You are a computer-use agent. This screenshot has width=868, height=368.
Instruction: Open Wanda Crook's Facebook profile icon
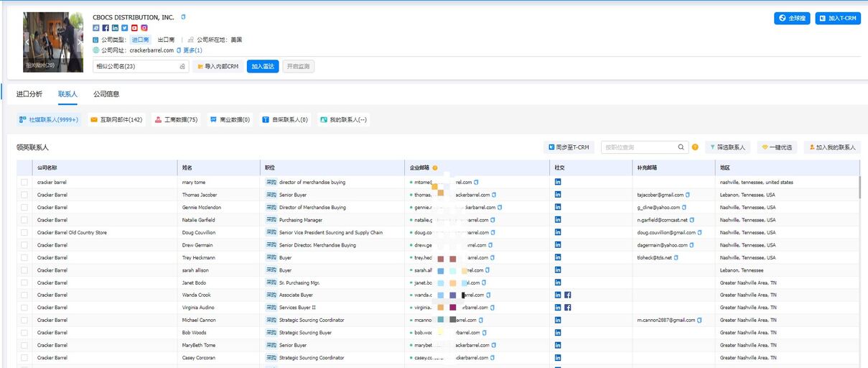tap(567, 295)
